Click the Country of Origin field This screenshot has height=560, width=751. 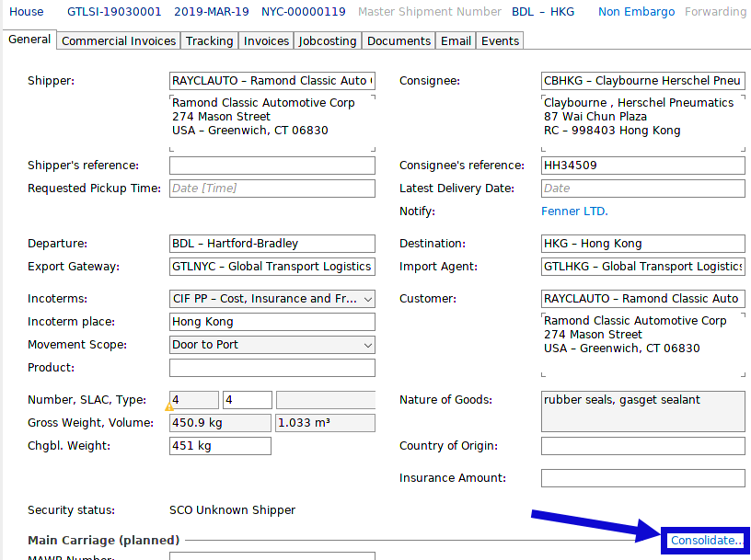tap(642, 445)
